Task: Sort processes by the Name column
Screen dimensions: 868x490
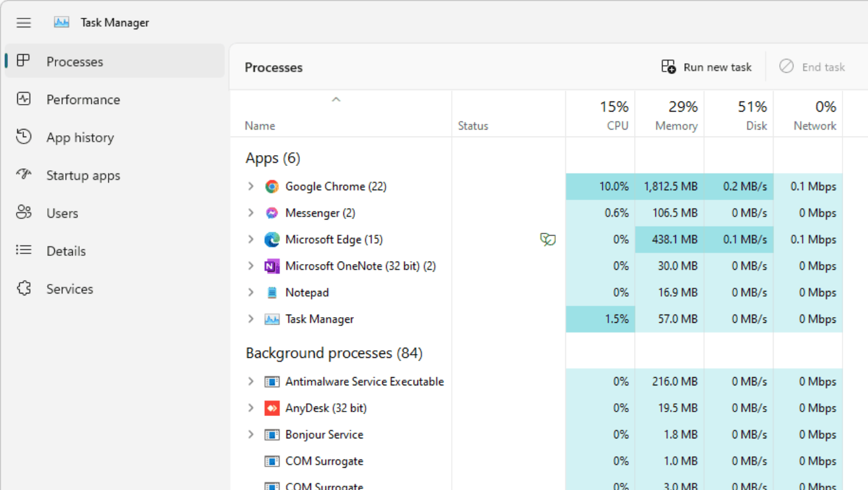Action: tap(260, 126)
